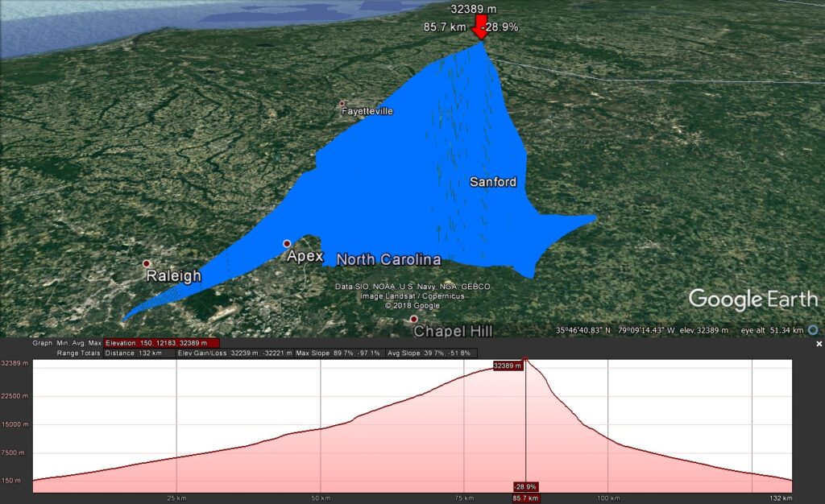Click the red arrow marker at the path peak

481,31
